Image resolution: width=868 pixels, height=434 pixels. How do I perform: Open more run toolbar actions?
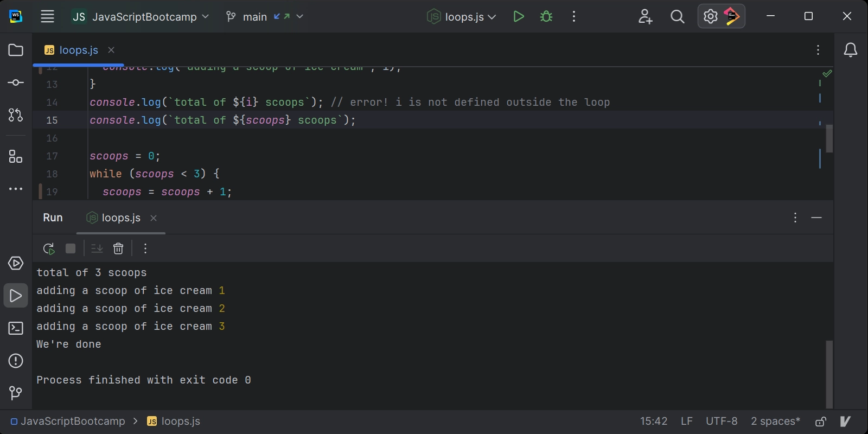(x=145, y=248)
